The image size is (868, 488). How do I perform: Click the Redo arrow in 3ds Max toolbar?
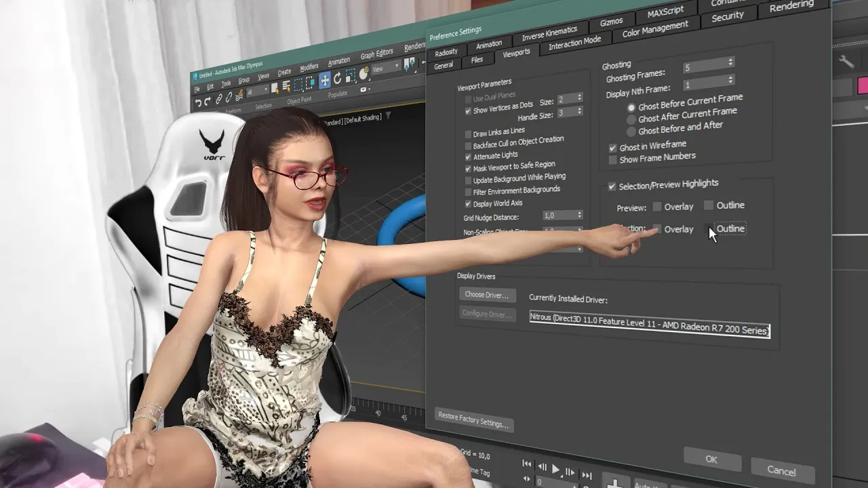[208, 101]
